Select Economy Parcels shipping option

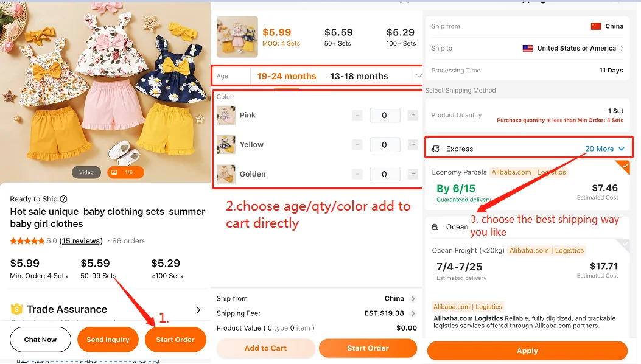tap(527, 185)
